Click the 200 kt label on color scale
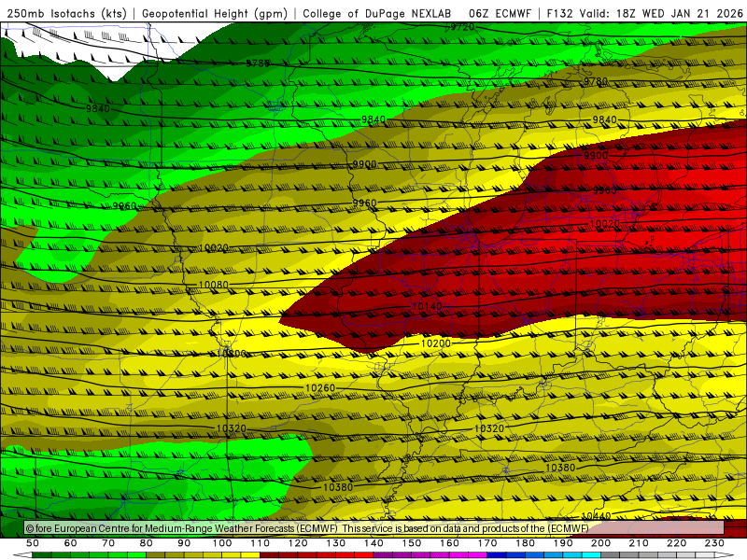This screenshot has height=560, width=747. pyautogui.click(x=600, y=543)
